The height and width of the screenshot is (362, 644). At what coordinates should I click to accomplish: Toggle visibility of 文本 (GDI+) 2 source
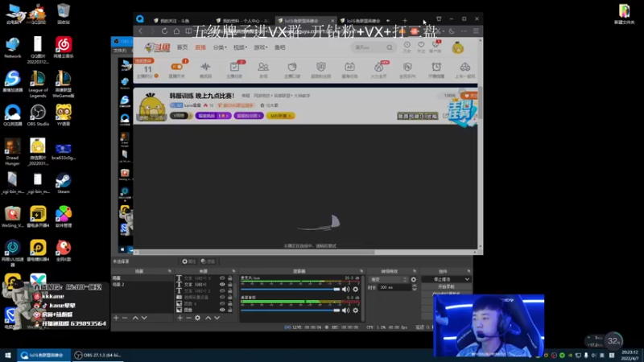coord(222,291)
